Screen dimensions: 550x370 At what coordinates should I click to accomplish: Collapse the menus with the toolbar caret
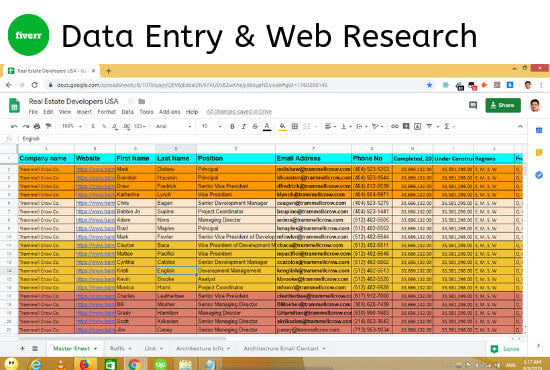pyautogui.click(x=520, y=126)
